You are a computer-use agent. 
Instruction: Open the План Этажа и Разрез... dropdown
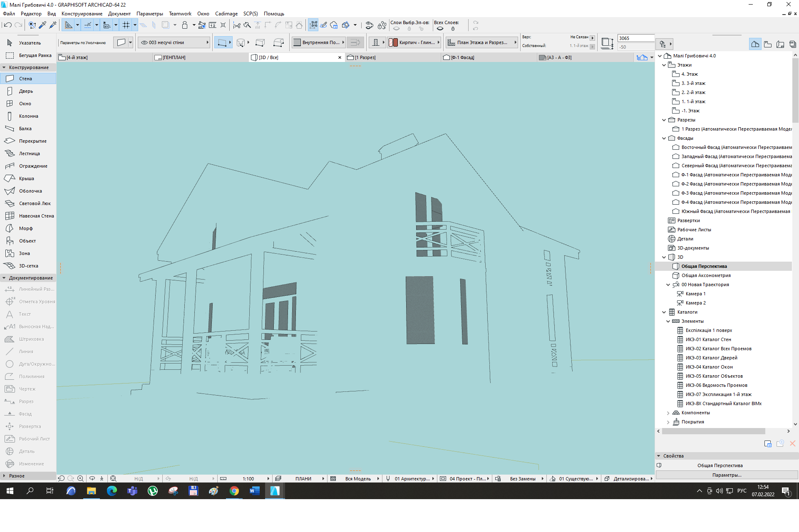point(481,42)
